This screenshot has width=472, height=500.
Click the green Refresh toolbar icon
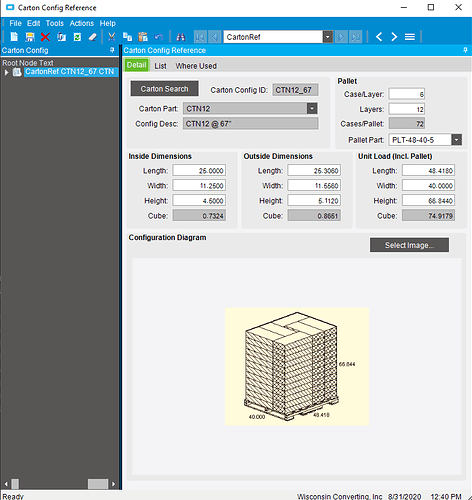[77, 37]
